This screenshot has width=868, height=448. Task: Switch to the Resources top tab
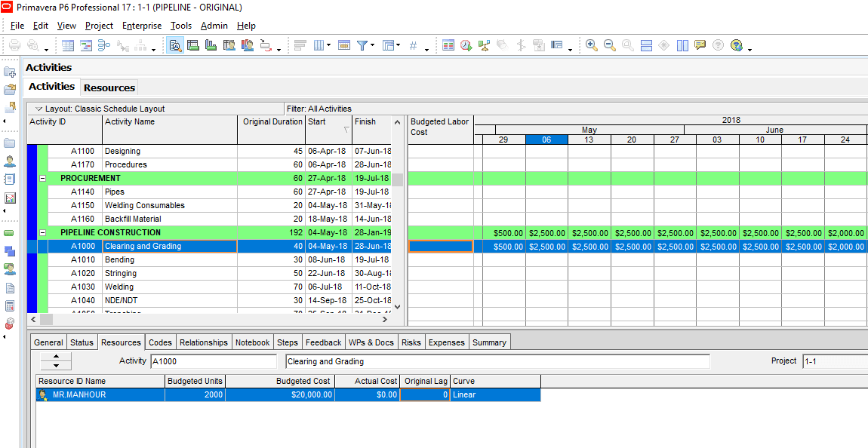(x=109, y=87)
